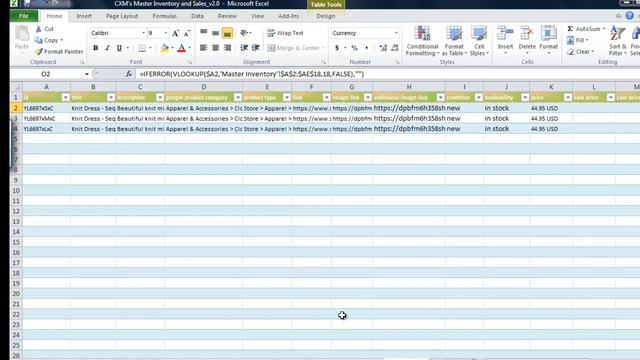Switch to the Review tab
Screen dimensions: 640x360
[x=227, y=16]
